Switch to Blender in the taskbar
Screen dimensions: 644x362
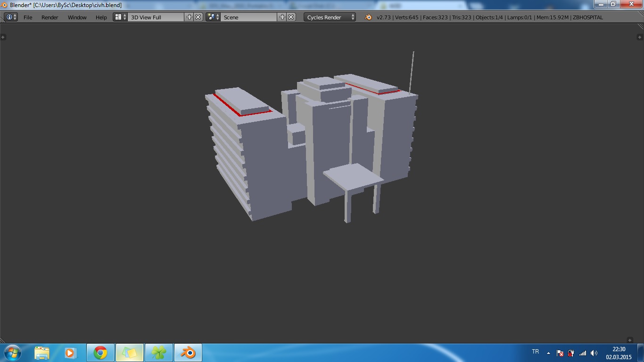(x=188, y=353)
